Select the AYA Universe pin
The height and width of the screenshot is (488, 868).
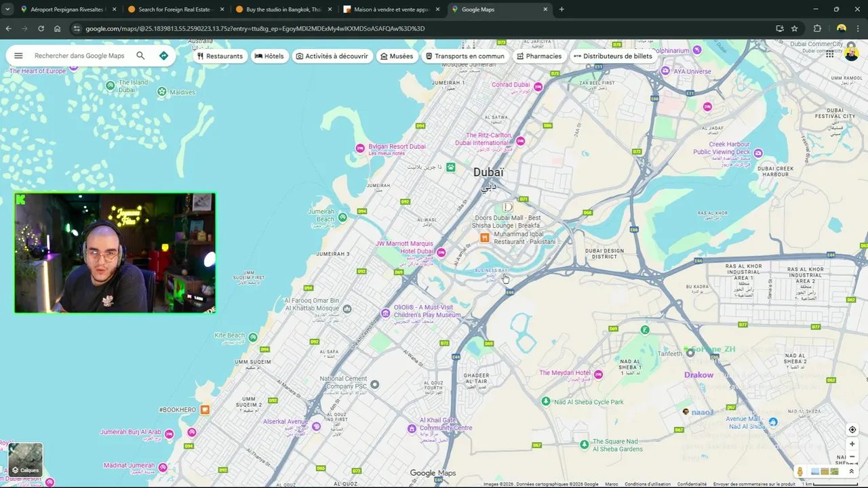tap(665, 71)
